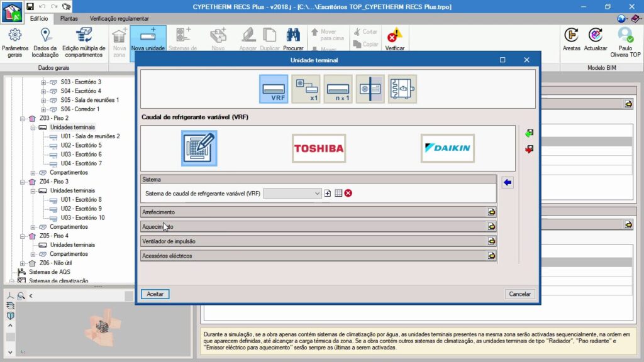Viewport: 644px width, 362px height.
Task: Click the Aceitar button
Action: (155, 294)
